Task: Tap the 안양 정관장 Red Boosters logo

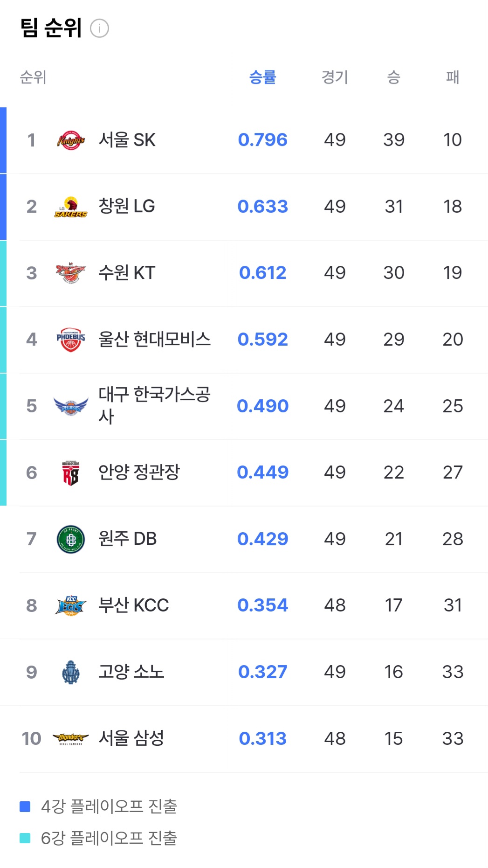Action: [x=71, y=473]
